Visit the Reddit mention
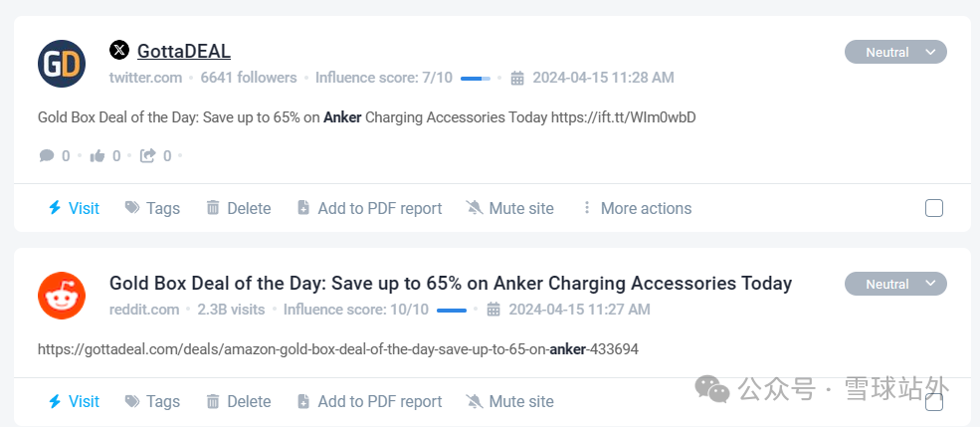 click(x=74, y=402)
